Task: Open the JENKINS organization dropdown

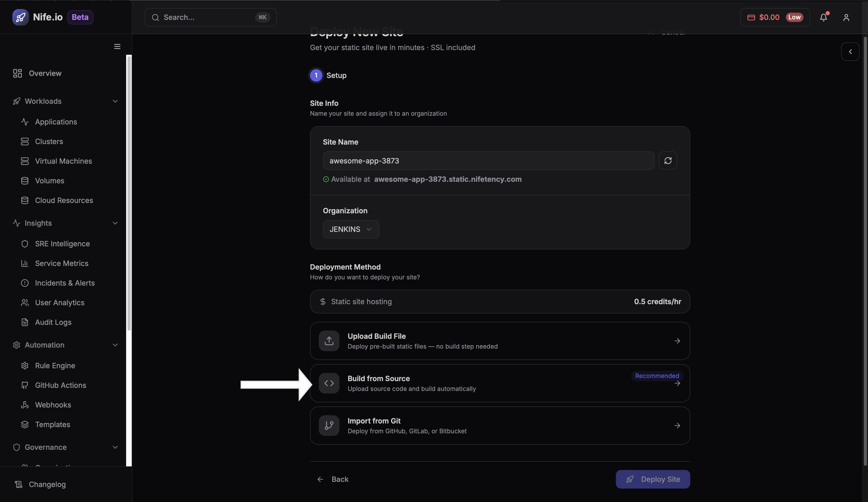Action: click(351, 229)
